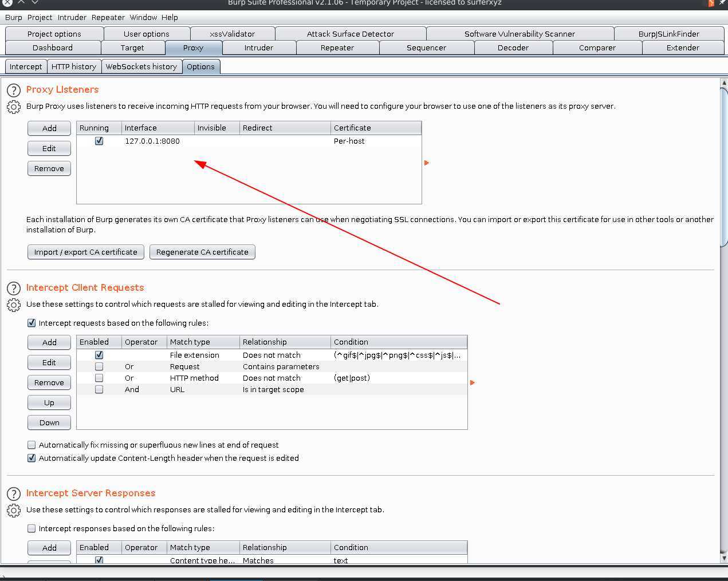Toggle automatically update Content-Length header
Screen dimensions: 728x581
[x=32, y=458]
